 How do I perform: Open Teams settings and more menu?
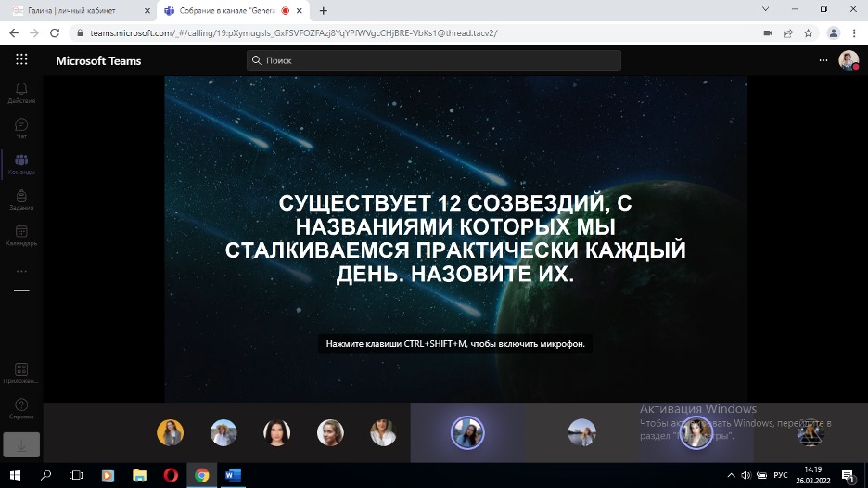[823, 60]
